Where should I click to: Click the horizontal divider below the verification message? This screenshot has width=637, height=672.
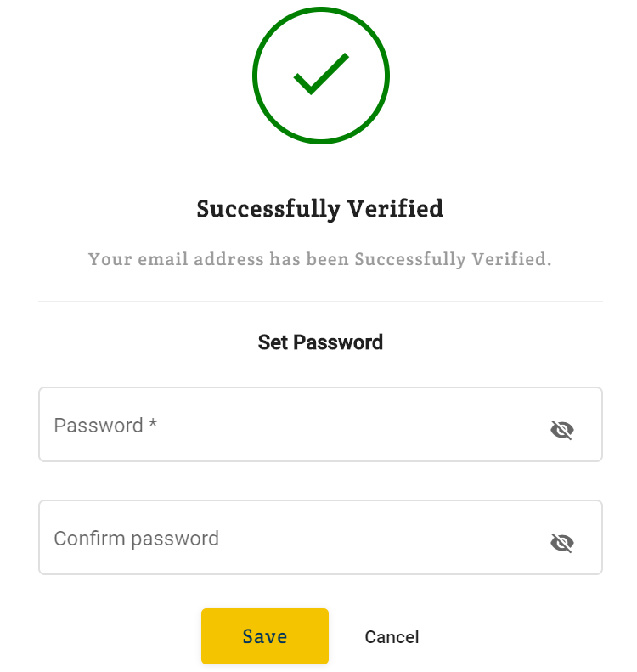(320, 302)
